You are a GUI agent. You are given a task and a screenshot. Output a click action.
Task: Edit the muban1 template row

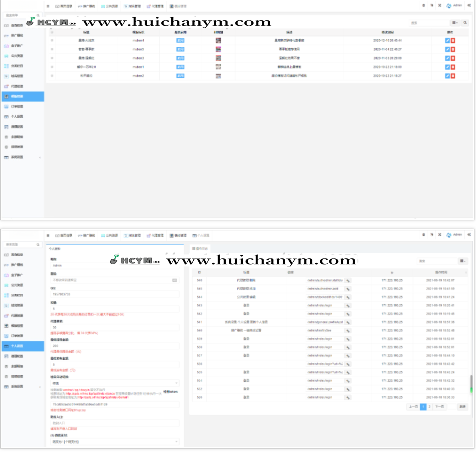tap(447, 67)
